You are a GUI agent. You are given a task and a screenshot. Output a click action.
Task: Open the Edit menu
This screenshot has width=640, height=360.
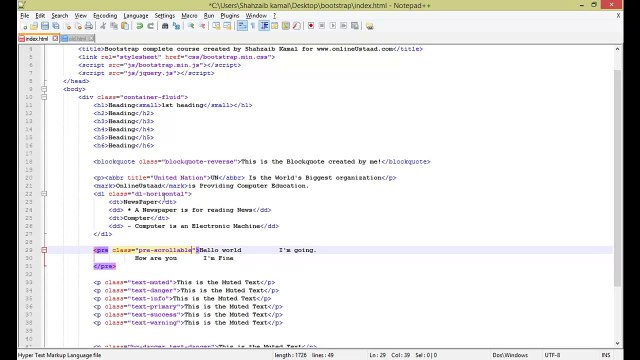[x=40, y=16]
